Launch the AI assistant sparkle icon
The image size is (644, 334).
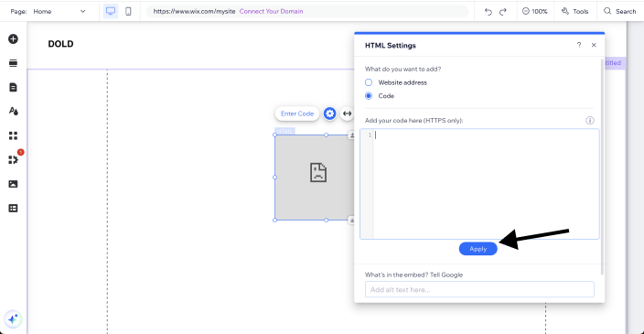coord(13,318)
